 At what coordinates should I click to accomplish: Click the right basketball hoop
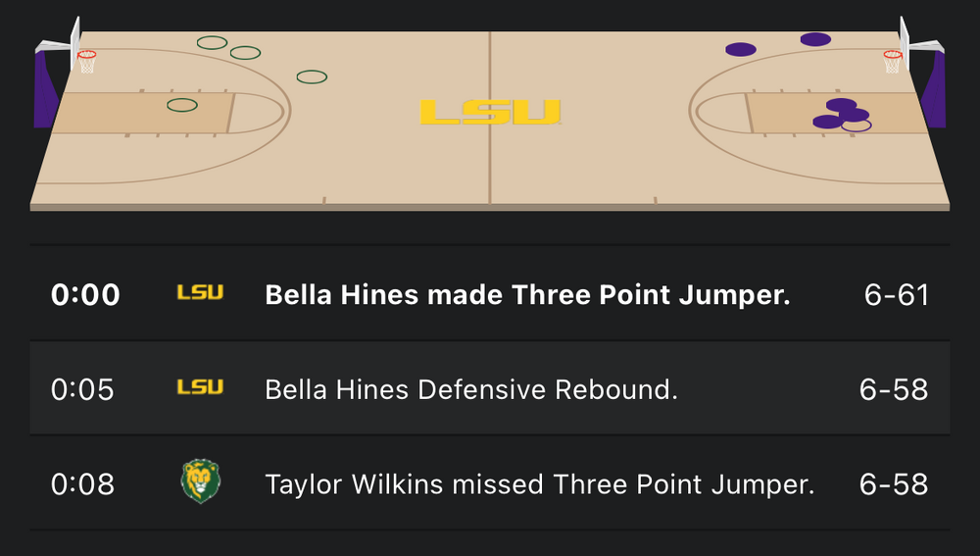pyautogui.click(x=892, y=58)
